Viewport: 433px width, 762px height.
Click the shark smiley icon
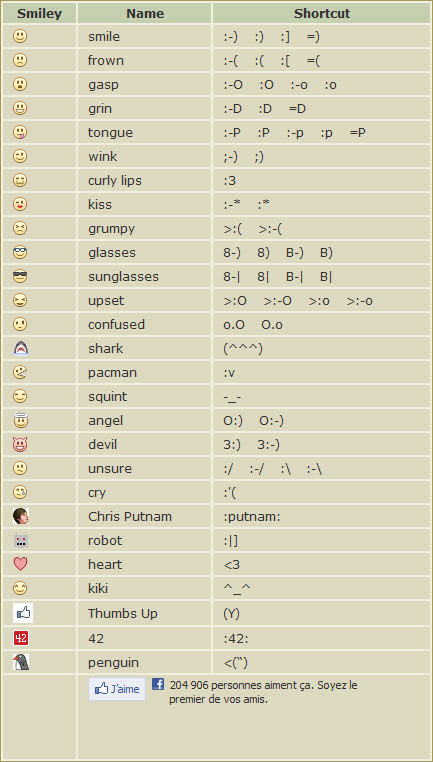tap(20, 348)
